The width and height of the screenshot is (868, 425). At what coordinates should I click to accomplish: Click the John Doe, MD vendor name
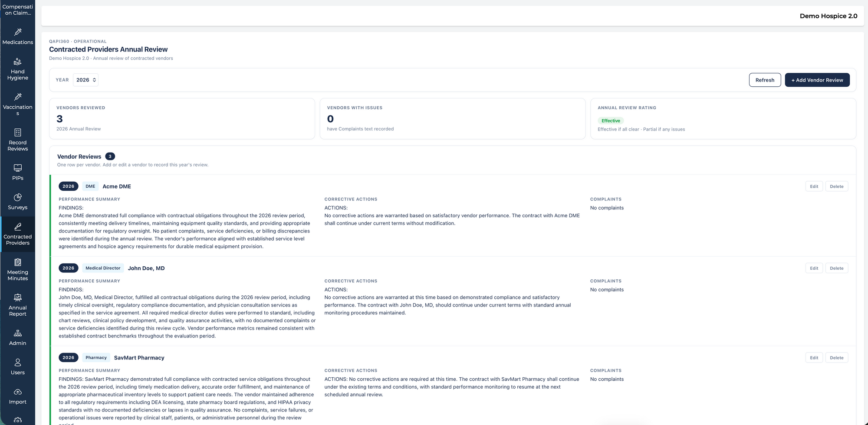click(146, 268)
